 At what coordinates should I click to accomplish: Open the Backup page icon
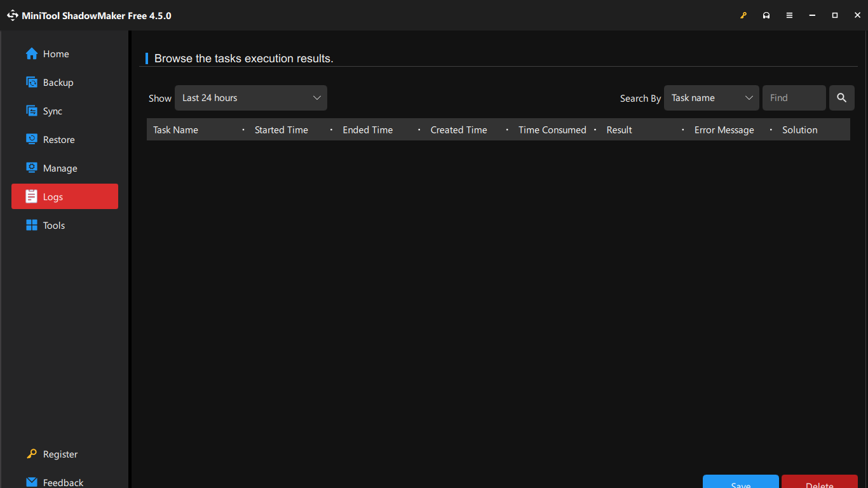coord(32,83)
